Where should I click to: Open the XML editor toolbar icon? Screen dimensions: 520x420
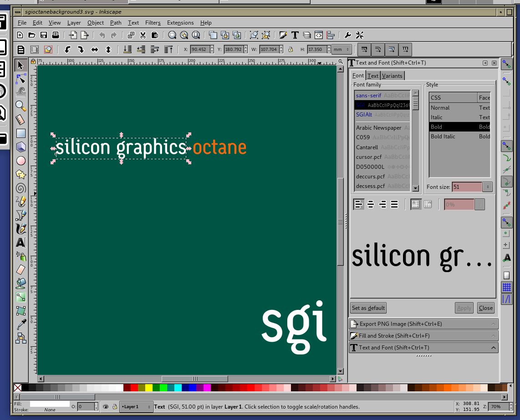pos(319,35)
